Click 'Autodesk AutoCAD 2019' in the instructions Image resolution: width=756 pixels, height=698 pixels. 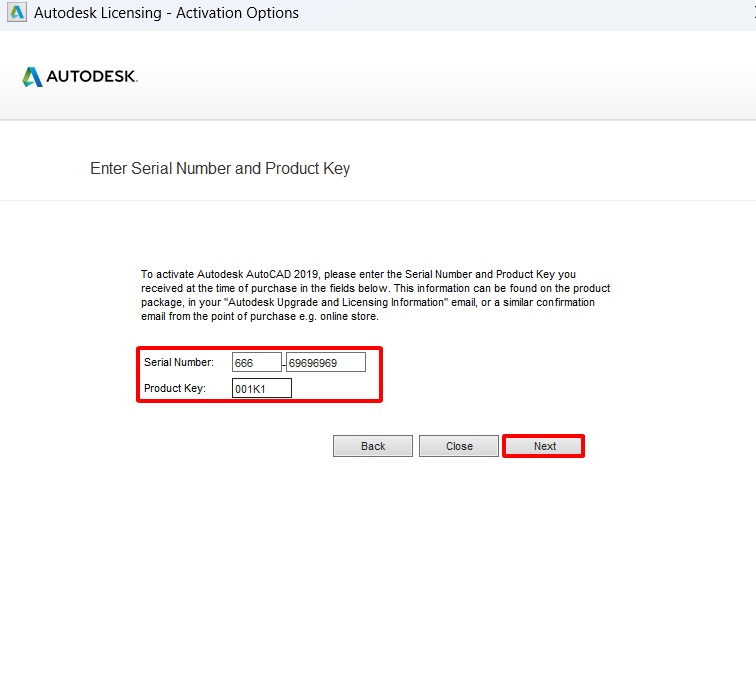[257, 274]
